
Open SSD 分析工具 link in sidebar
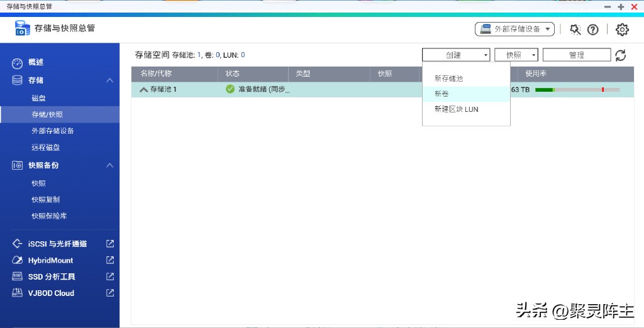coord(52,276)
